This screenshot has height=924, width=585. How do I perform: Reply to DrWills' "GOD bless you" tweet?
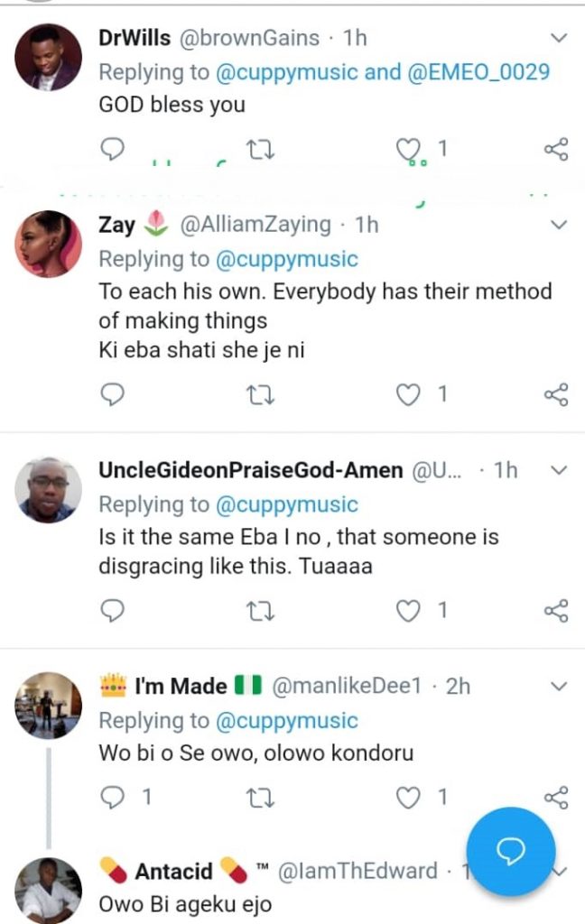point(111,149)
